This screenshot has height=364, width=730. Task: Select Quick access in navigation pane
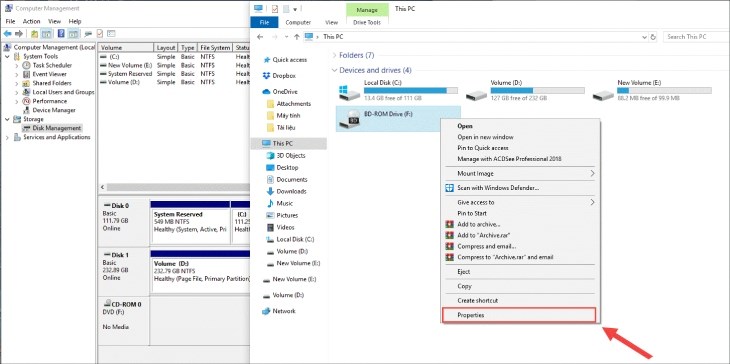(290, 60)
